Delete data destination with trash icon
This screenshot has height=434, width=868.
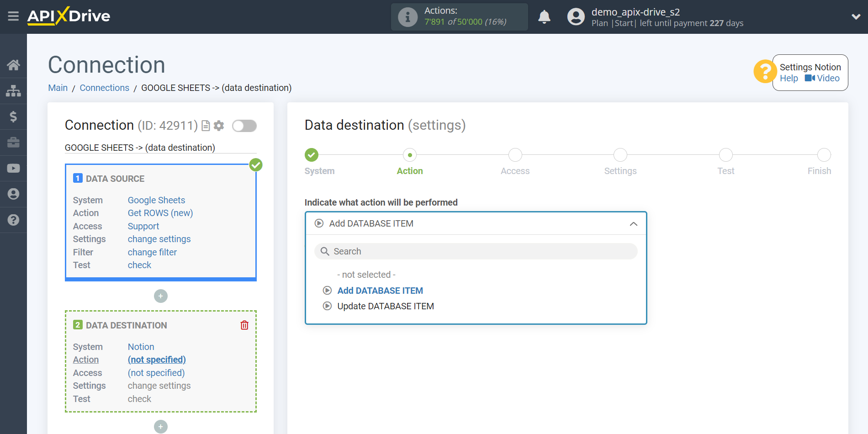click(x=244, y=325)
